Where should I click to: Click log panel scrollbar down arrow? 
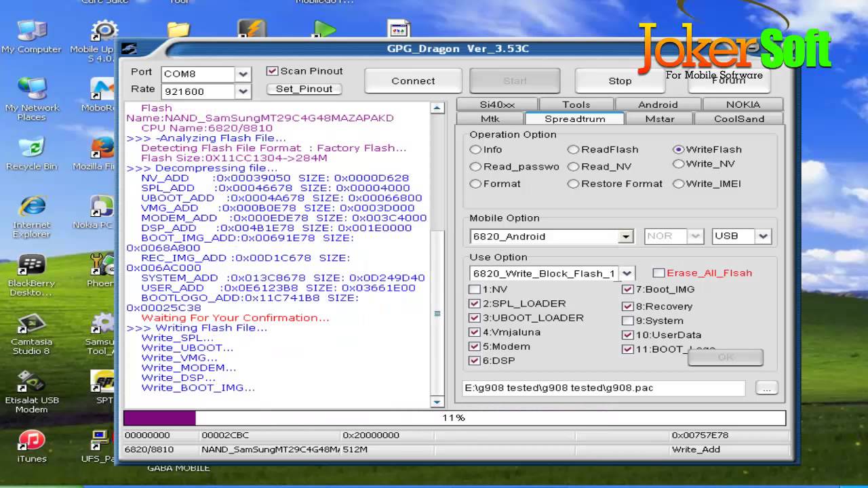pyautogui.click(x=437, y=402)
